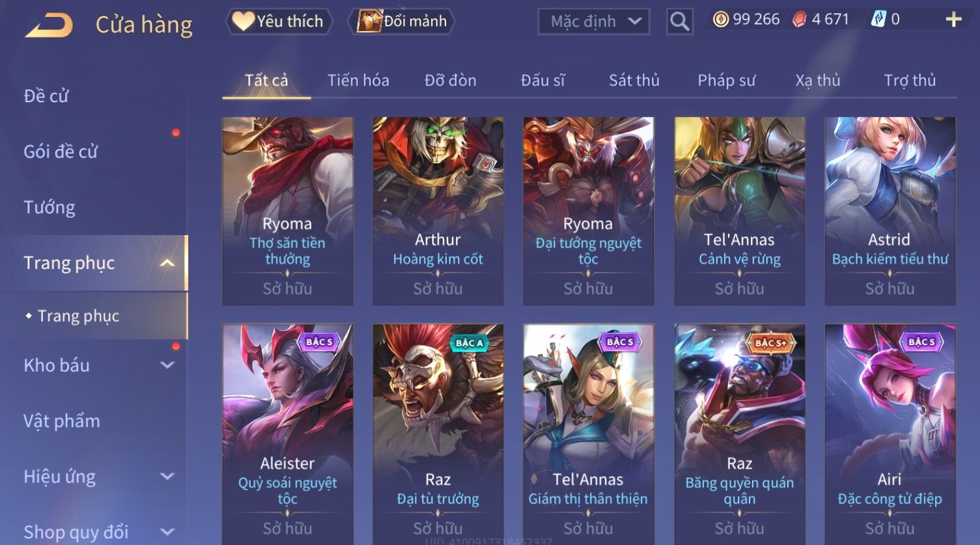This screenshot has width=980, height=545.
Task: Open the Tướng sidebar menu
Action: click(49, 207)
